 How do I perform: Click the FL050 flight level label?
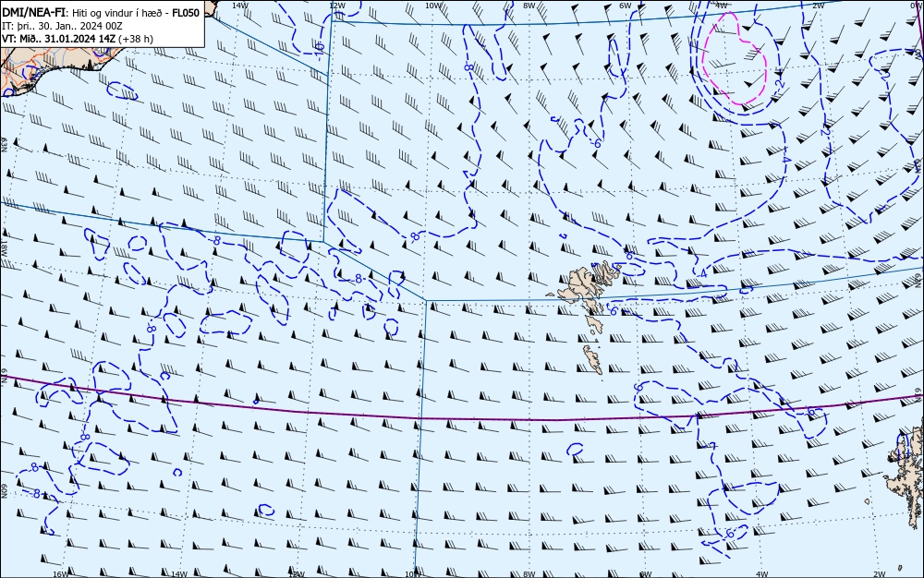point(185,13)
